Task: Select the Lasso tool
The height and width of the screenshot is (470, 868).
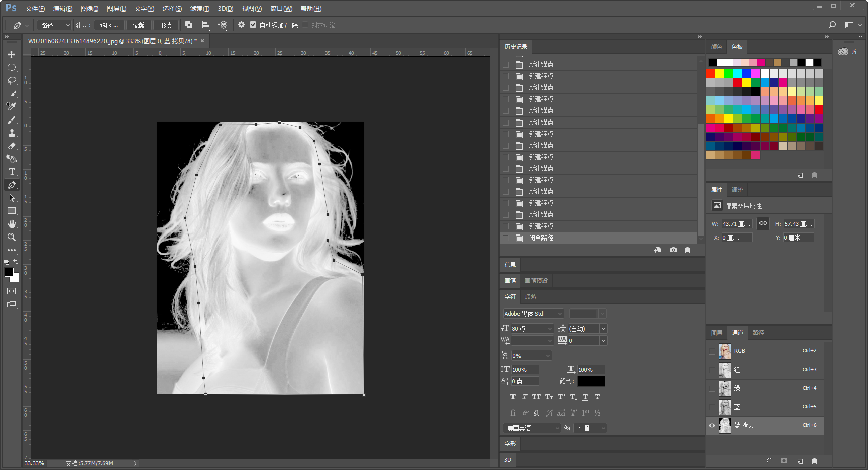Action: tap(12, 80)
